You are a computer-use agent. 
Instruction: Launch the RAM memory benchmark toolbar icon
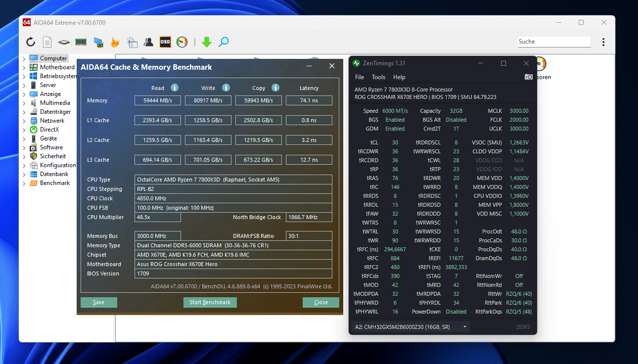[x=81, y=42]
